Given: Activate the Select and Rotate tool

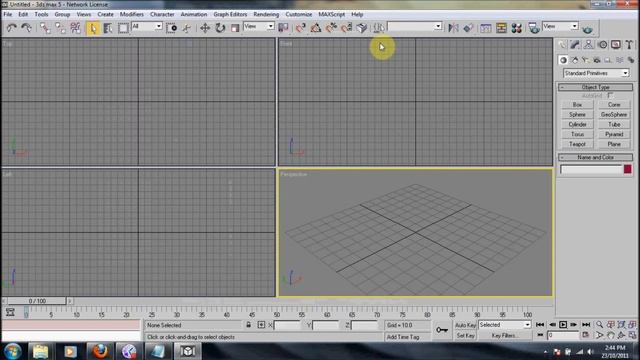Looking at the screenshot, I should click(x=220, y=28).
